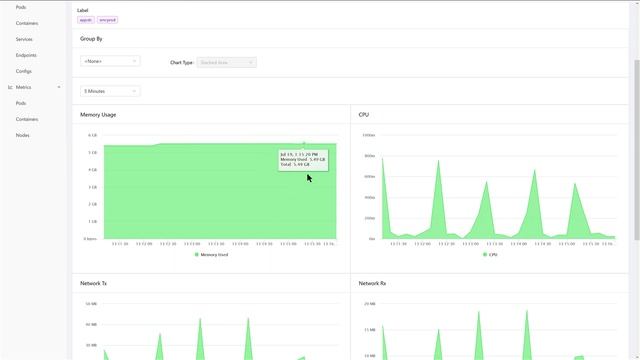Screen dimensions: 640x360
Task: Click the Group By heading
Action: tap(91, 39)
